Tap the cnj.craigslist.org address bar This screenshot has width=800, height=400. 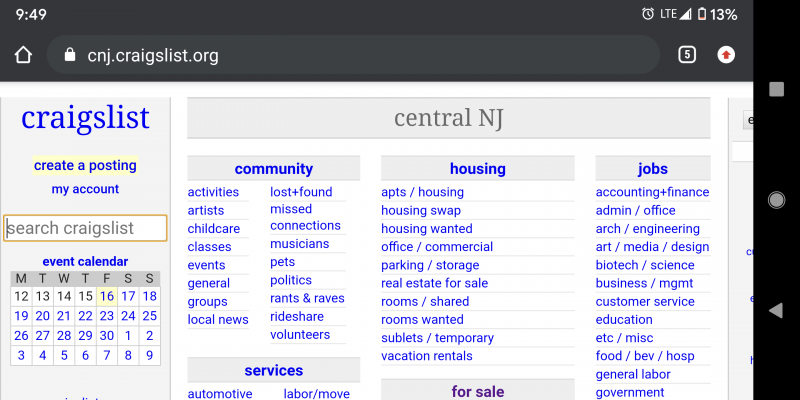click(353, 55)
